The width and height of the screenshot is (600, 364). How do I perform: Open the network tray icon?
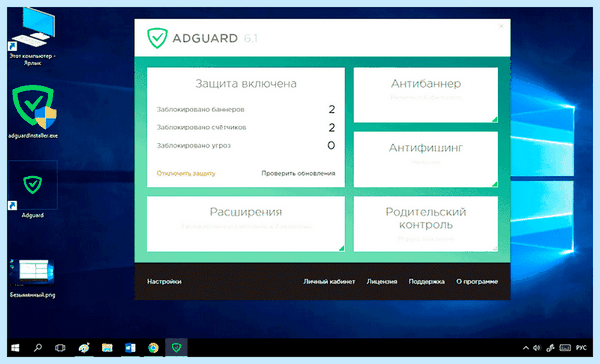(x=550, y=348)
